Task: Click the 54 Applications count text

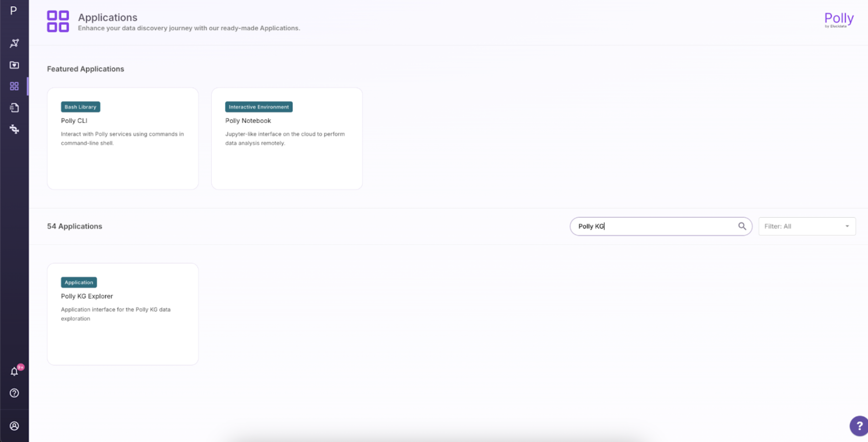Action: coord(74,226)
